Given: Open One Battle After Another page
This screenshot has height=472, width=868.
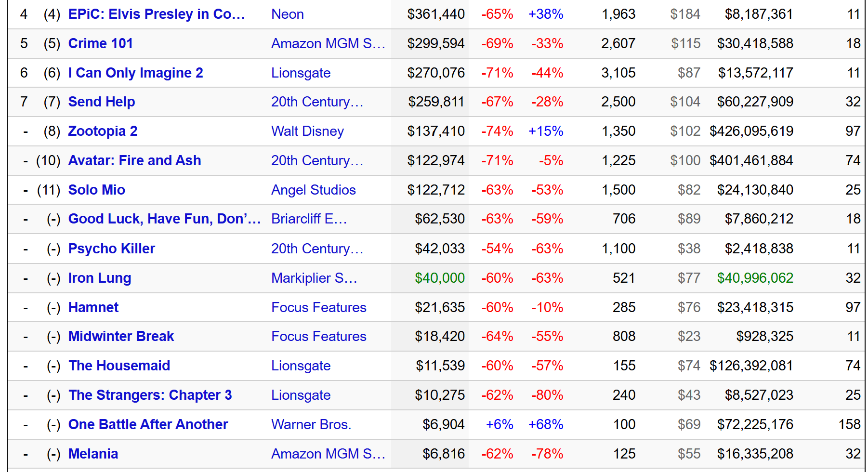Looking at the screenshot, I should click(148, 424).
